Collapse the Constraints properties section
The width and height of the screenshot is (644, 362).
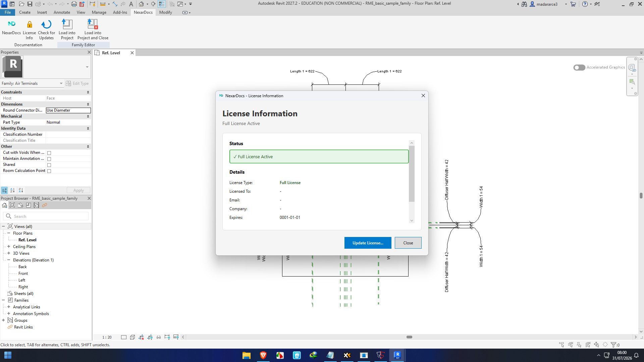[x=88, y=92]
